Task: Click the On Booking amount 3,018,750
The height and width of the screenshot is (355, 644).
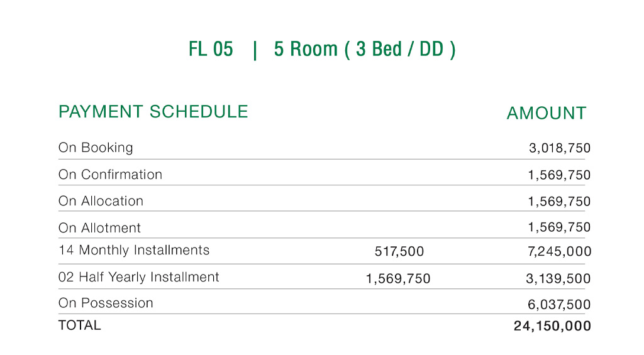Action: (x=559, y=149)
